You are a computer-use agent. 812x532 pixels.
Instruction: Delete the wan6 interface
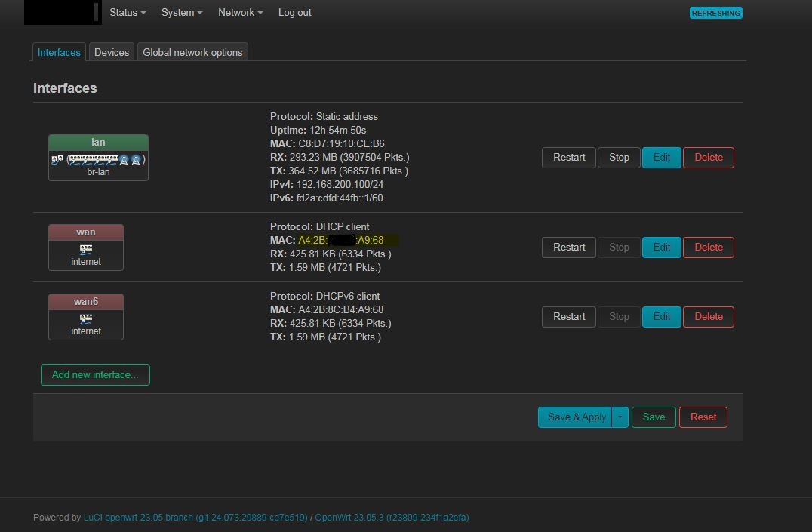[708, 317]
